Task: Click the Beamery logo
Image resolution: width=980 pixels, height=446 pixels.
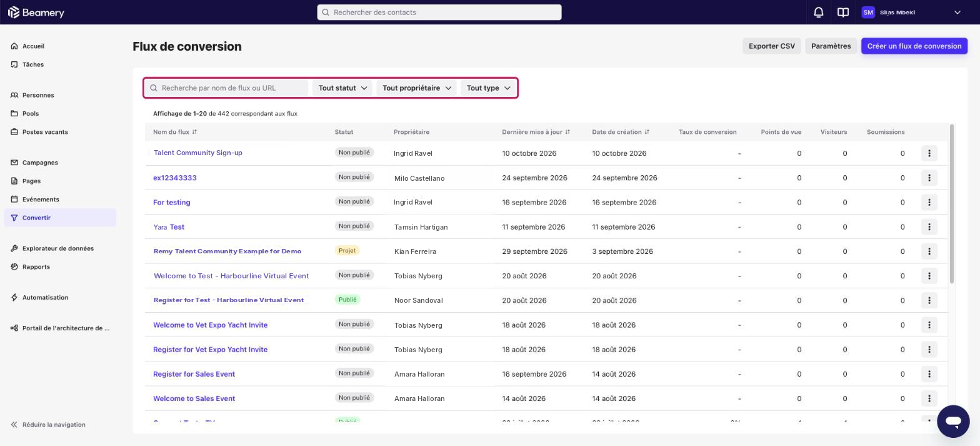Action: point(36,13)
